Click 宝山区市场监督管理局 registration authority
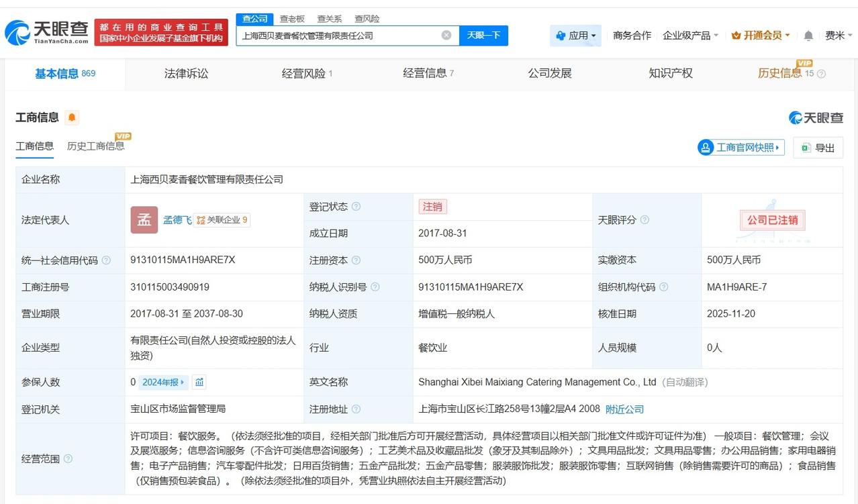This screenshot has width=858, height=504. tap(178, 409)
